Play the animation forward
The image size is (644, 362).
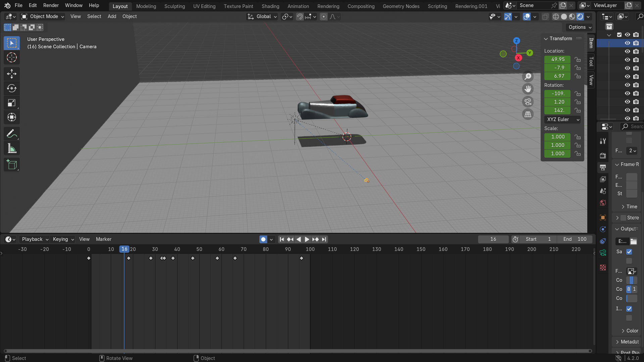(x=307, y=239)
